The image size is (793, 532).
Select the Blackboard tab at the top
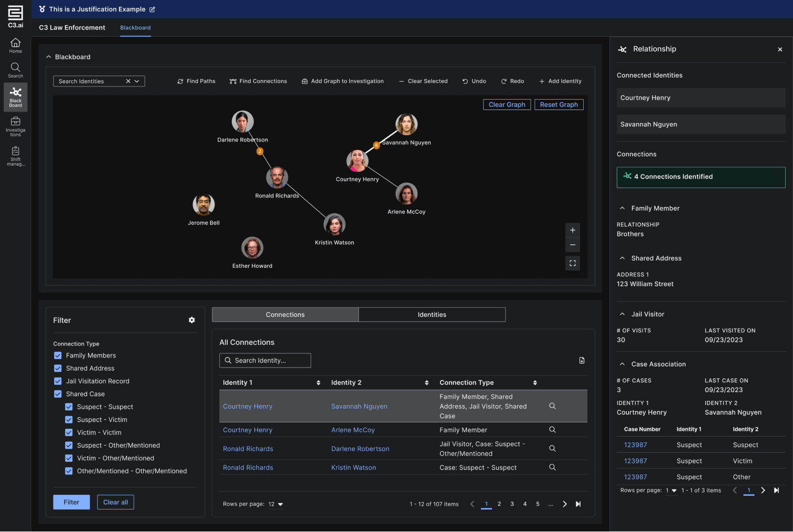coord(135,28)
